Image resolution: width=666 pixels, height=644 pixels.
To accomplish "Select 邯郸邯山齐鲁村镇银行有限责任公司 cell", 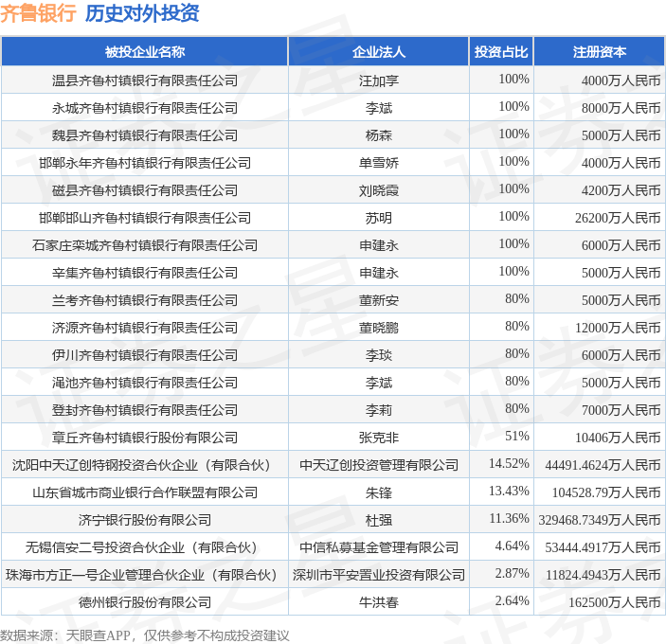I will pyautogui.click(x=144, y=218).
